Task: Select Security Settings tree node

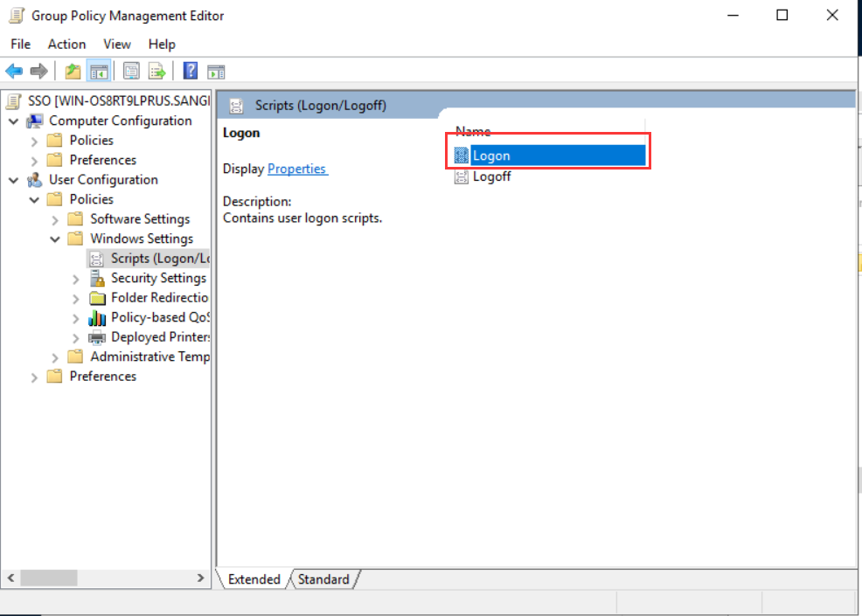Action: tap(158, 278)
